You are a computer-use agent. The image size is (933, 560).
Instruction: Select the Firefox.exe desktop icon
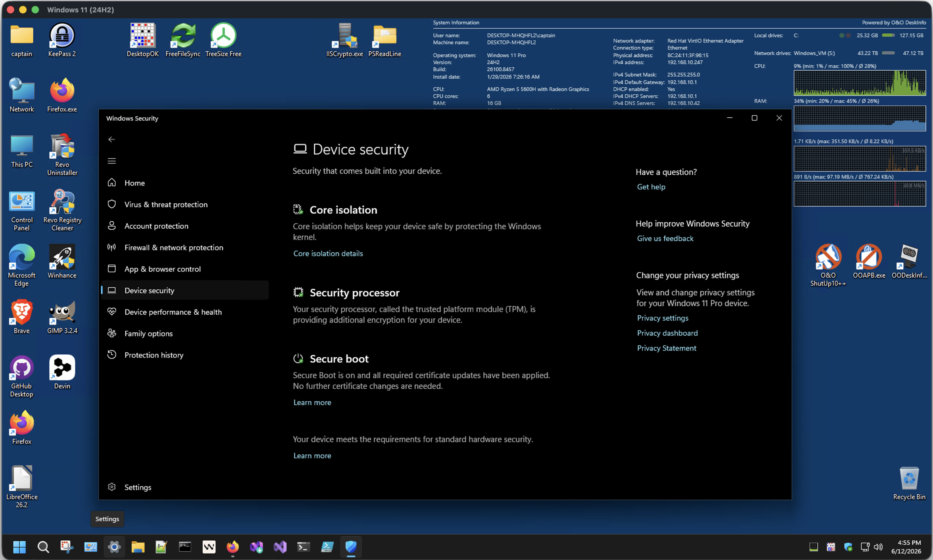tap(62, 96)
